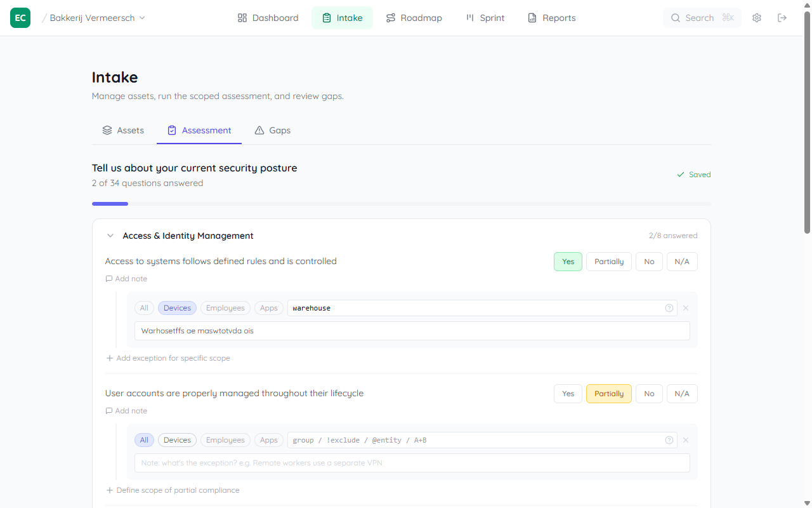Click the logout icon in header
The image size is (812, 508).
(782, 18)
